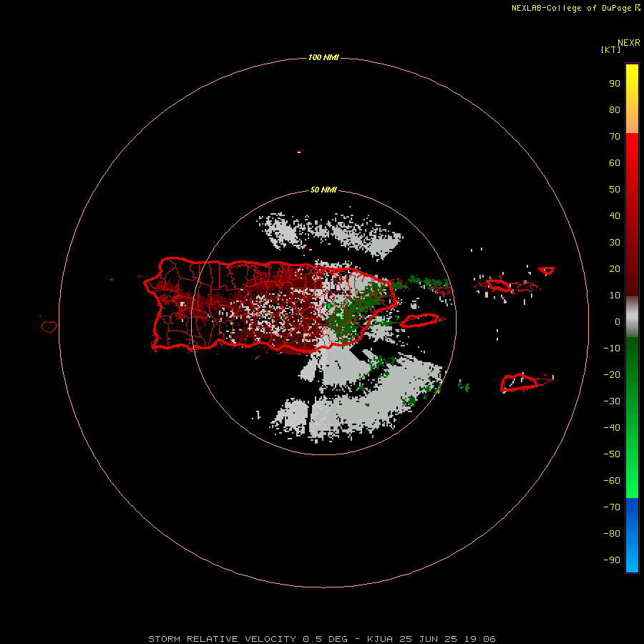Screen dimensions: 644x644
Task: Pick the blue color bar segment near -80
Action: 632,534
